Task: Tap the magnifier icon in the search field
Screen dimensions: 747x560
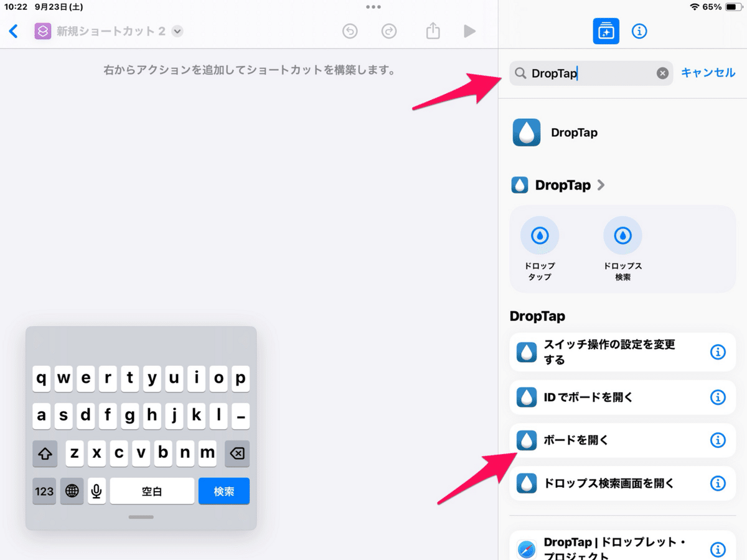Action: 520,73
